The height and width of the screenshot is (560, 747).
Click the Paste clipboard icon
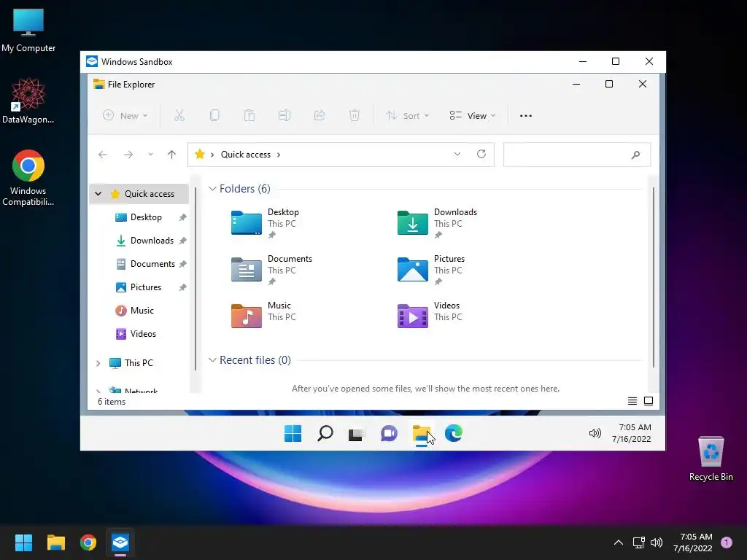click(x=249, y=115)
